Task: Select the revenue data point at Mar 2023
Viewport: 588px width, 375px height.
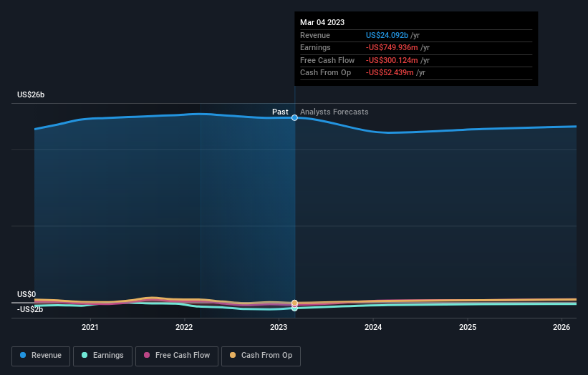Action: point(295,117)
